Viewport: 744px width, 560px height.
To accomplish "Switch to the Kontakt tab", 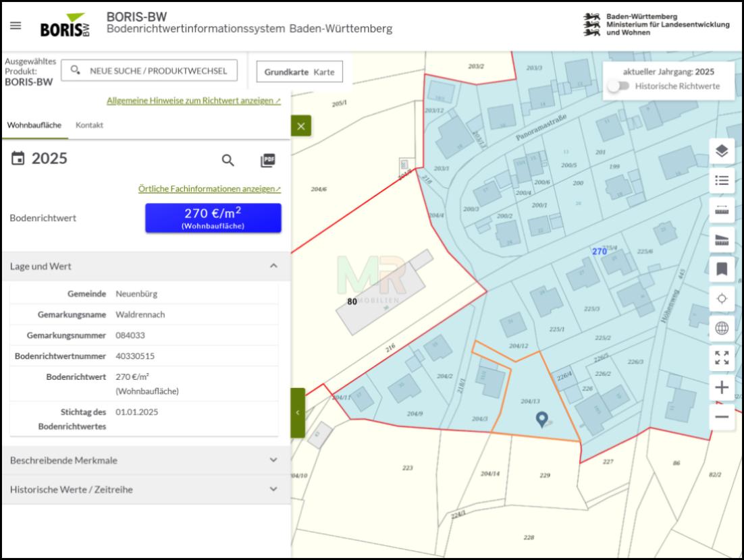I will [x=89, y=125].
